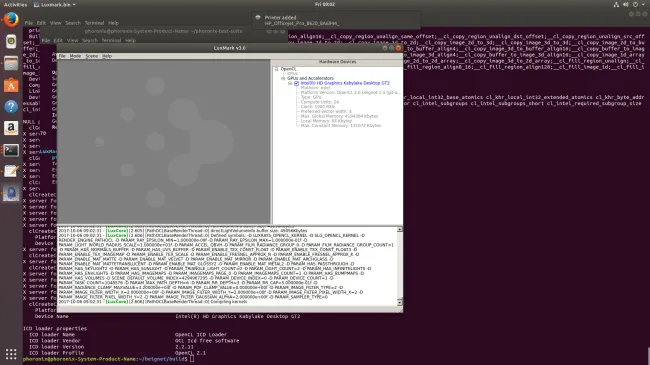Open Search menu in phoronix-test-suite terminal

tap(90, 41)
